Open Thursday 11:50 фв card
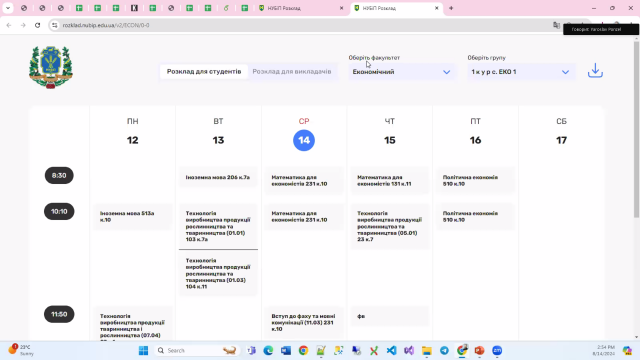 click(x=390, y=316)
